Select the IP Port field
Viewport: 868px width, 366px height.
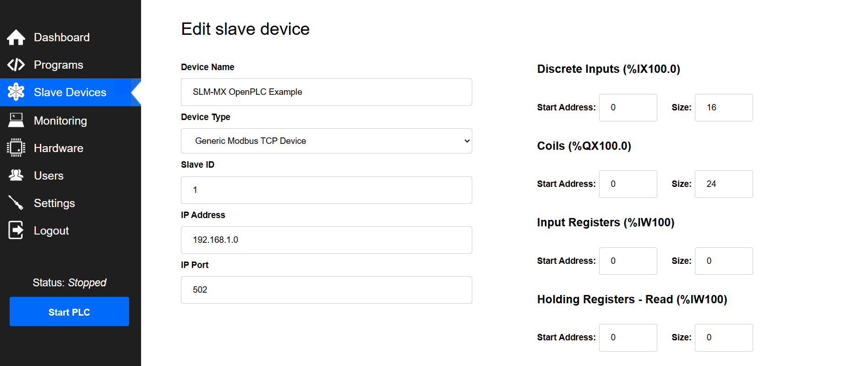326,290
